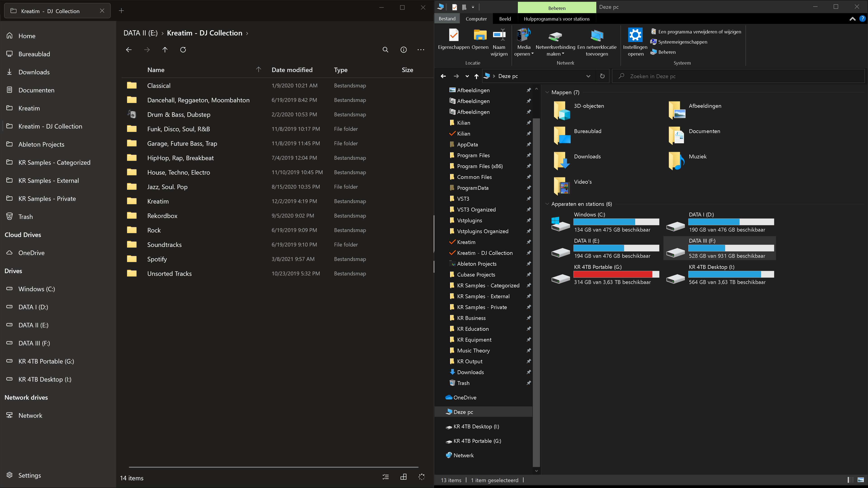868x488 pixels.
Task: Refresh the Kreatim - DJ Collection folder view
Action: pyautogui.click(x=183, y=49)
